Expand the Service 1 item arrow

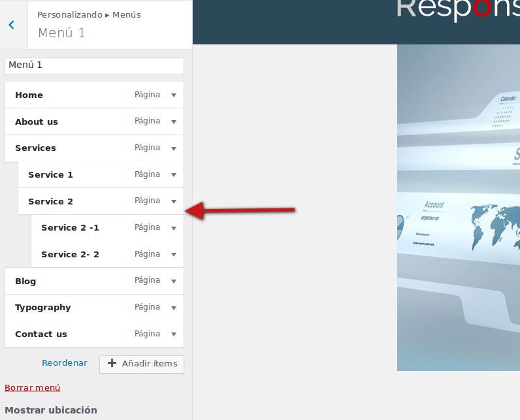coord(174,174)
